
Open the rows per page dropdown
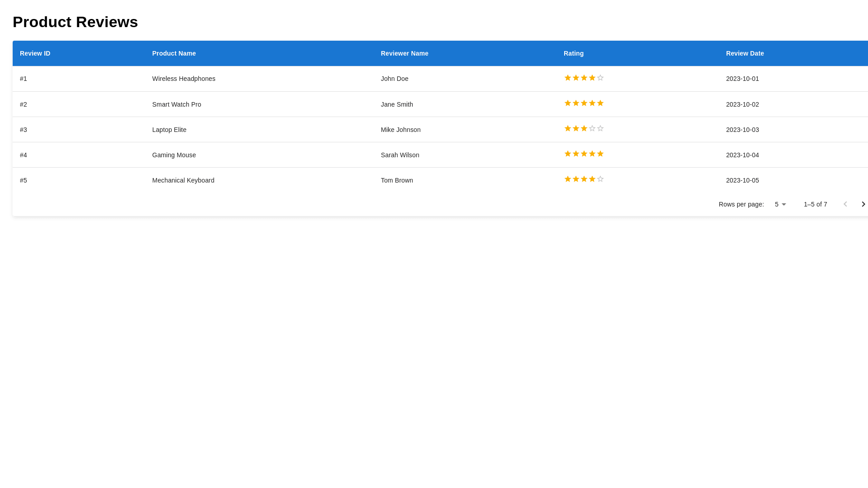point(780,204)
